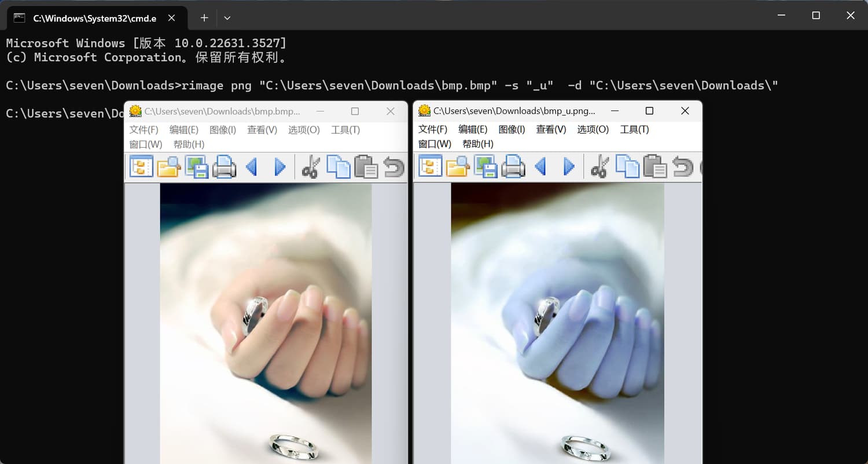Click the bmp_u.png window title text

[x=514, y=111]
